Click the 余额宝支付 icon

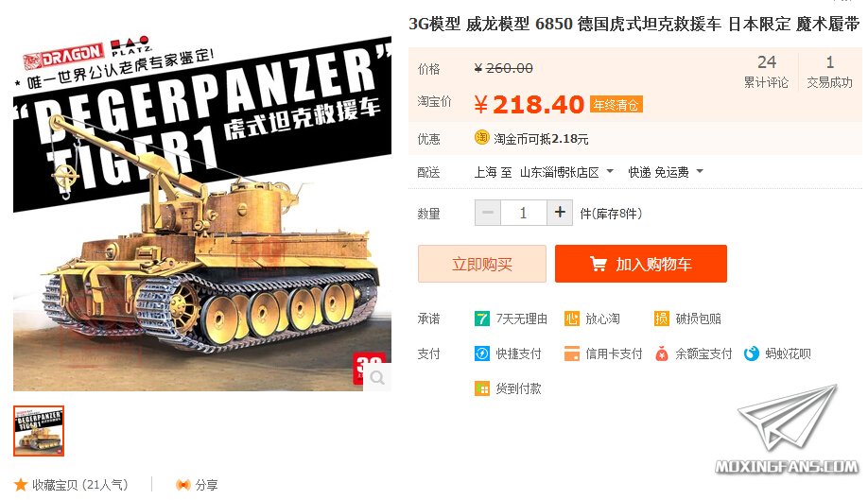(x=662, y=353)
